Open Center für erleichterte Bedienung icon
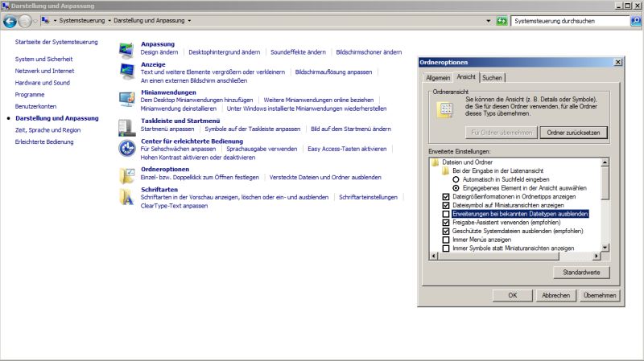This screenshot has height=361, width=644. coord(127,148)
